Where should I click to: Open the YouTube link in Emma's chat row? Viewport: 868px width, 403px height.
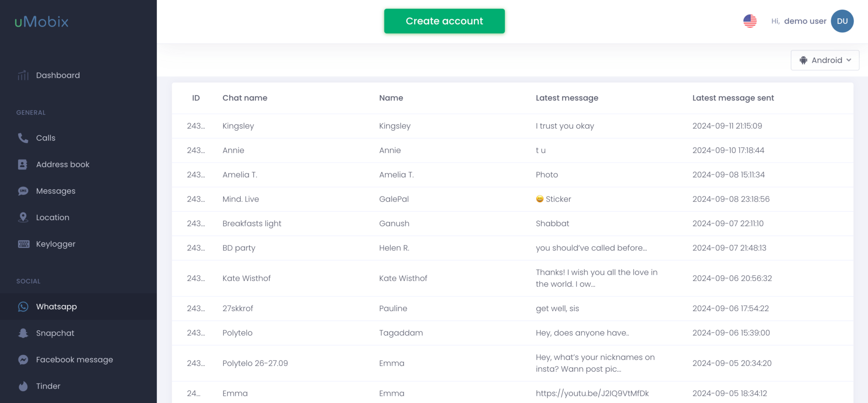pyautogui.click(x=592, y=393)
